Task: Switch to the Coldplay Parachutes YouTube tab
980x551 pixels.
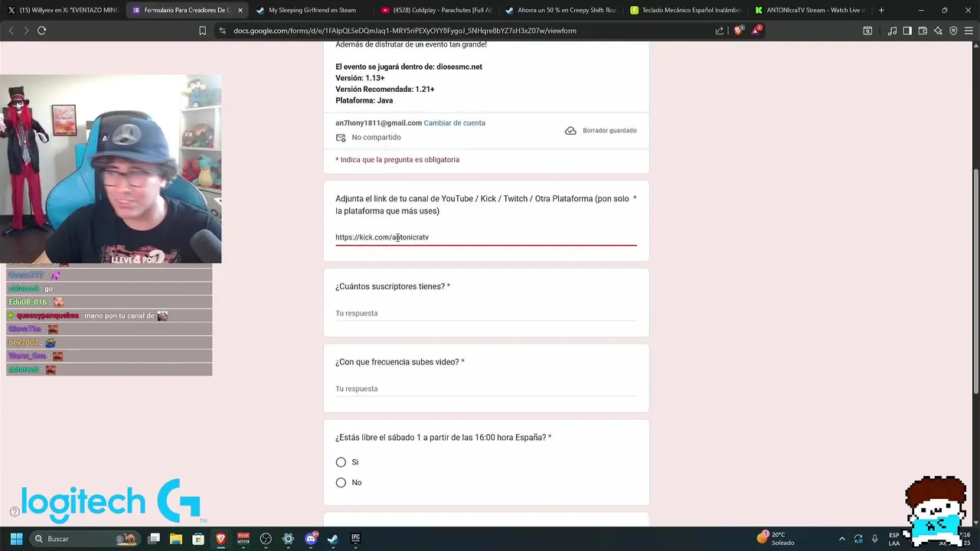Action: pyautogui.click(x=436, y=10)
